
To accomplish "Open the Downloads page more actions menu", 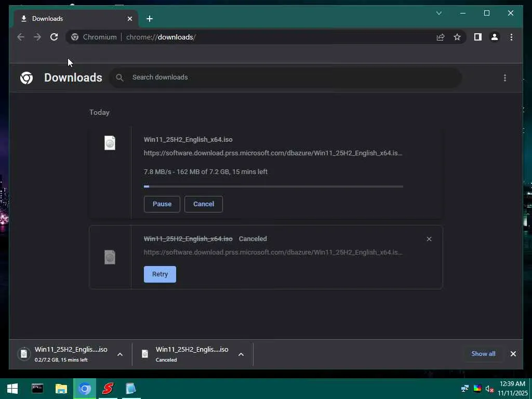I will point(505,78).
